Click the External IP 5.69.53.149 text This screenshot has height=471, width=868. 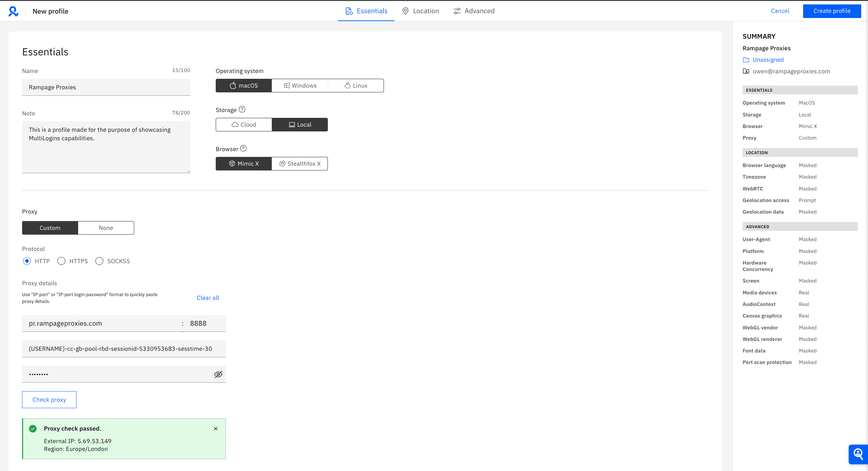(77, 441)
